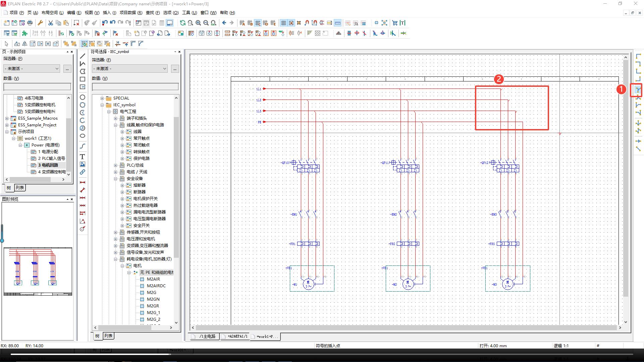This screenshot has width=644, height=362.
Task: Toggle snap to grid button
Action: pos(291,23)
